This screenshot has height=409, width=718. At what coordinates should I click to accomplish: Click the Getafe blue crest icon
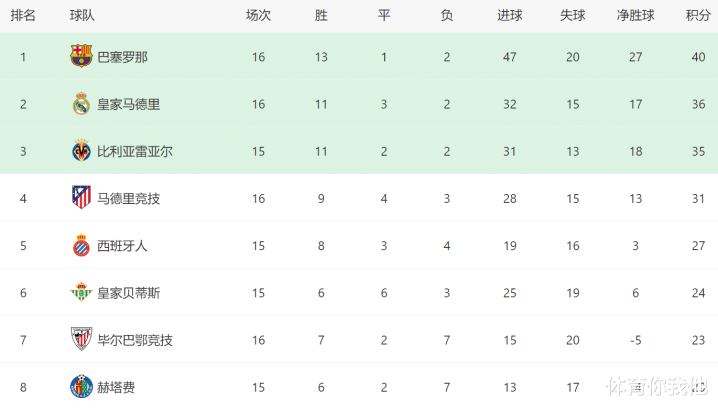[81, 387]
